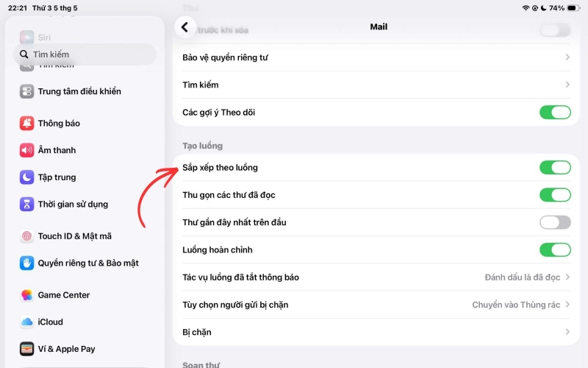588x368 pixels.
Task: Click the Control Center icon (Trung tâm điều khiển)
Action: [x=26, y=91]
